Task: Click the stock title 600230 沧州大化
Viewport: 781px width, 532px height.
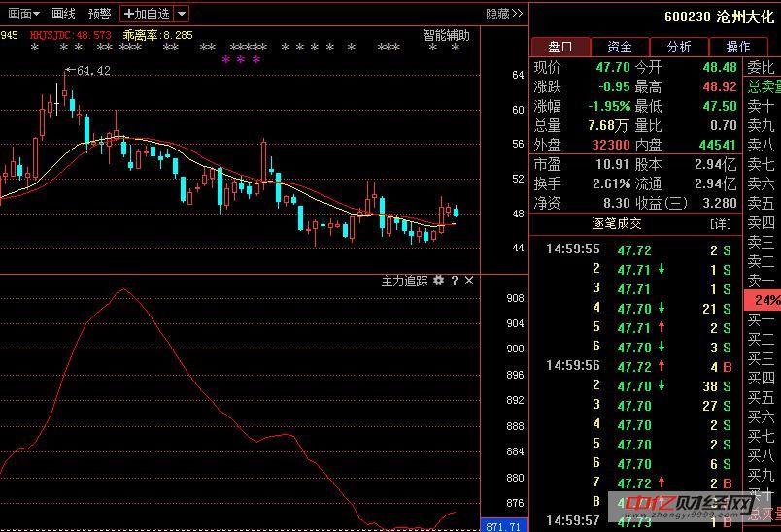Action: (x=719, y=17)
